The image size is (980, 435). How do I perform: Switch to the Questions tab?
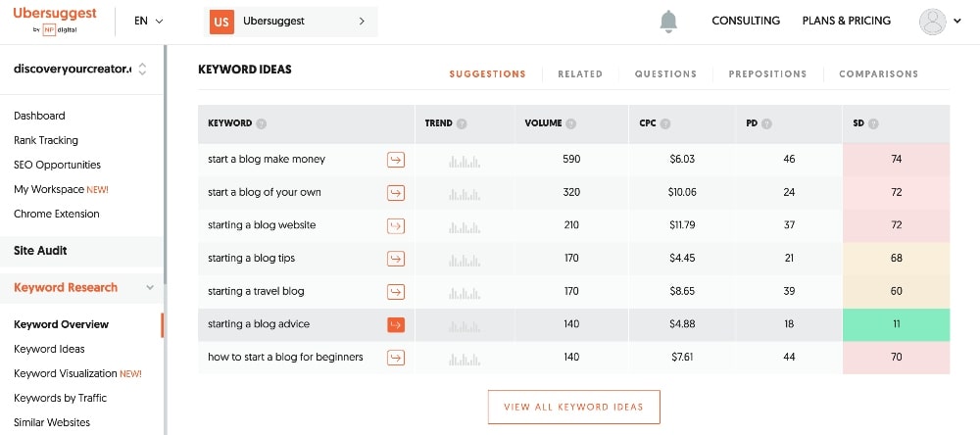point(665,73)
